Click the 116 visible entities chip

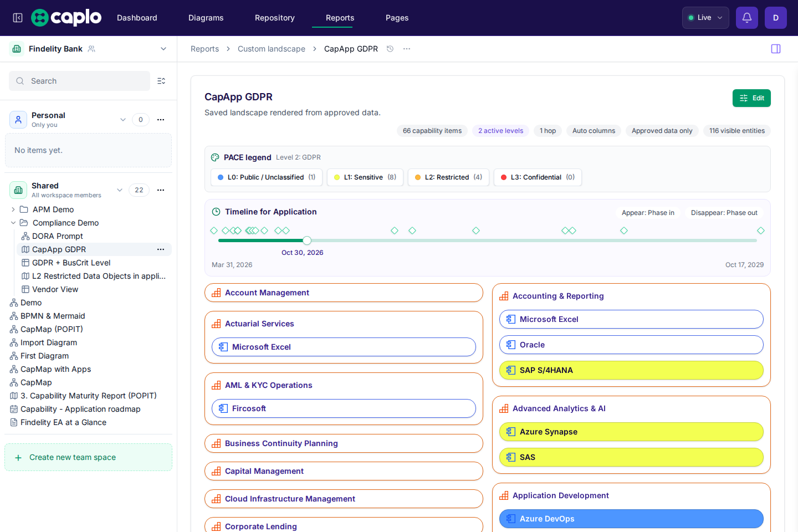click(737, 131)
